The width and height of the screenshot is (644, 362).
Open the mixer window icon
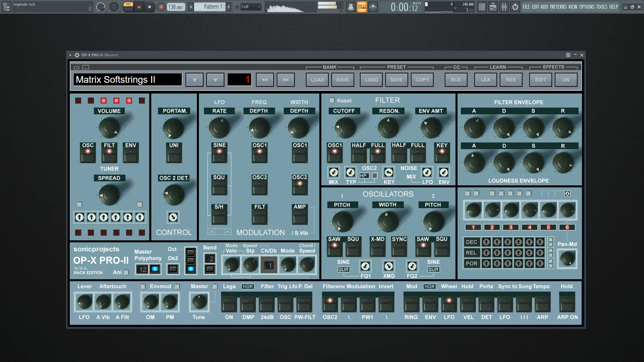504,7
